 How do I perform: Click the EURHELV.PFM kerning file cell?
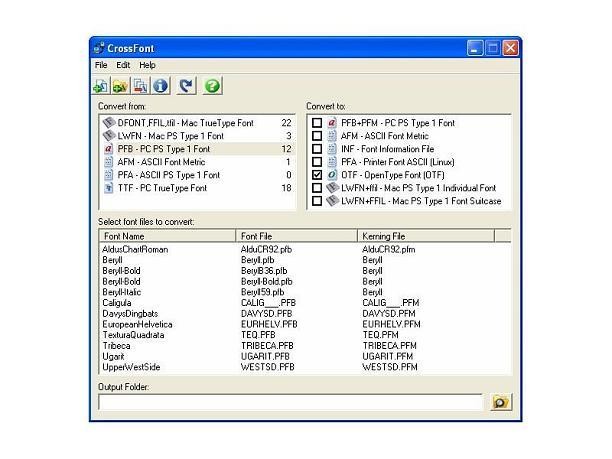coord(391,324)
